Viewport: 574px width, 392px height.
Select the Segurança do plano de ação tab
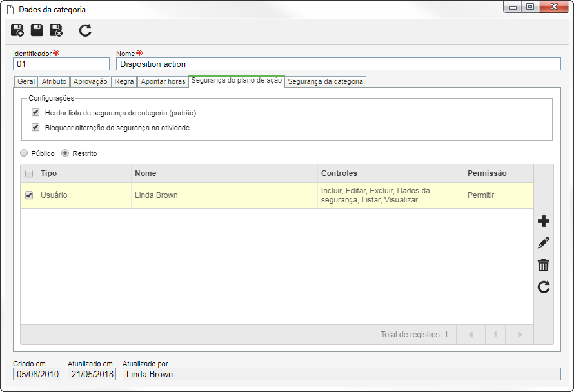click(x=237, y=81)
